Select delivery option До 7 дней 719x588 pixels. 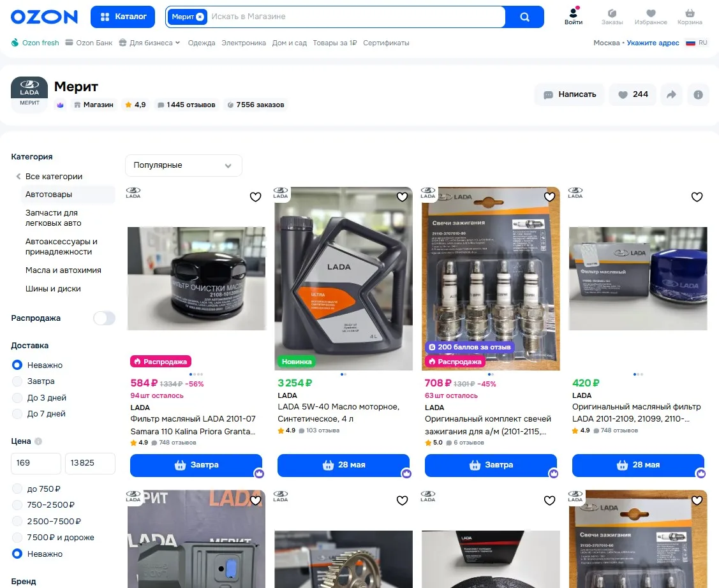17,414
